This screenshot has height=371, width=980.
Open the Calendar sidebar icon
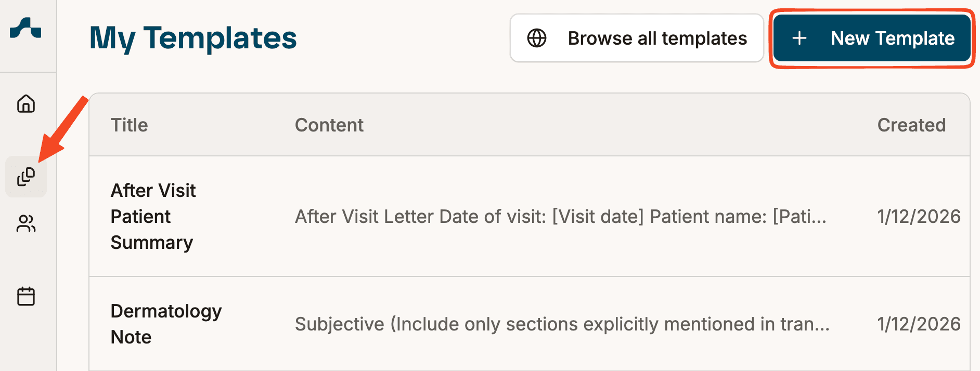(x=26, y=296)
